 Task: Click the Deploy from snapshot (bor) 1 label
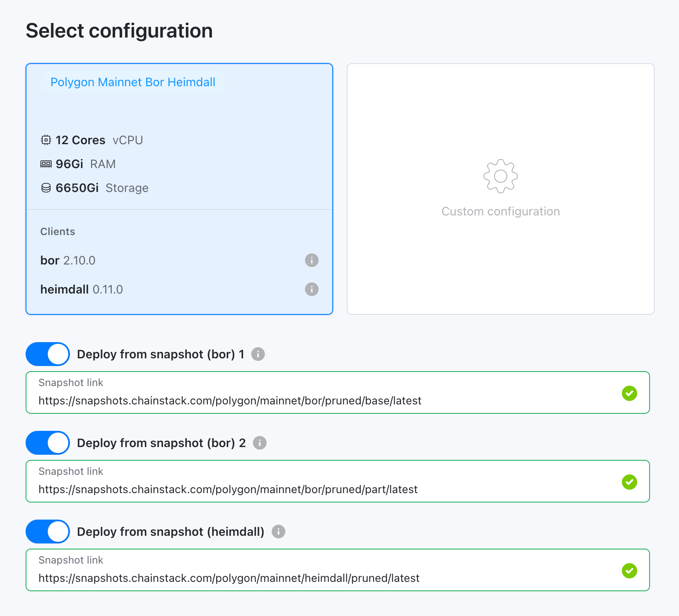(161, 354)
